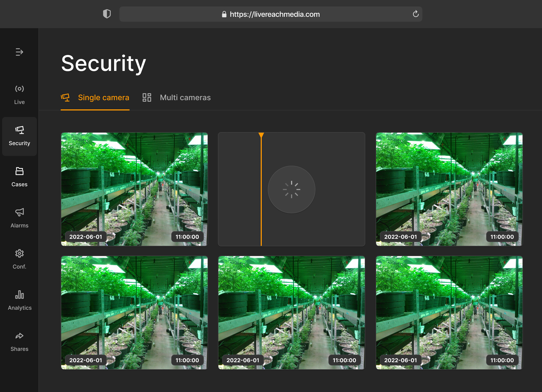
Task: Click the Shares label in sidebar
Action: click(19, 349)
